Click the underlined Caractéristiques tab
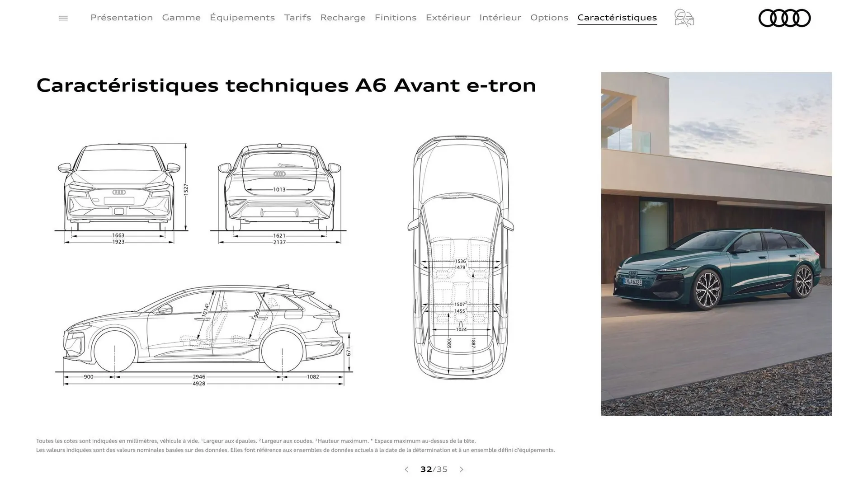 [x=617, y=18]
